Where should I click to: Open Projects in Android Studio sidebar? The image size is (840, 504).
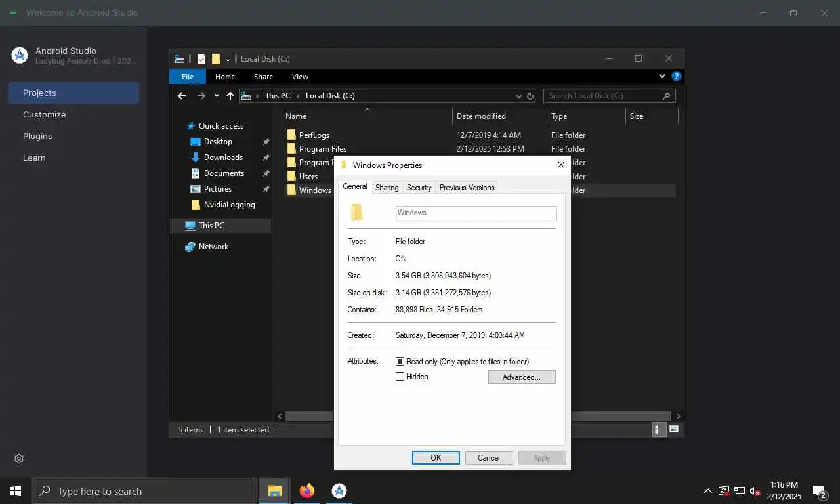pyautogui.click(x=73, y=93)
